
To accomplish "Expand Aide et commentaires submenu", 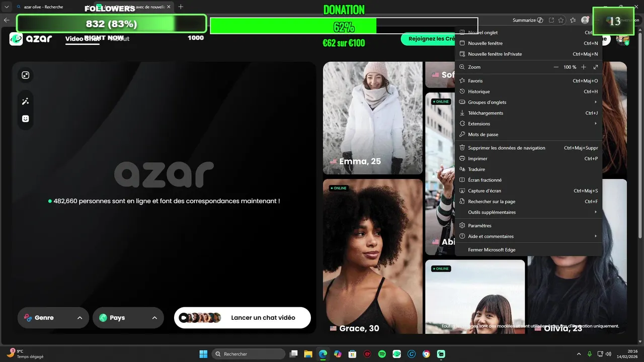I will pos(528,236).
